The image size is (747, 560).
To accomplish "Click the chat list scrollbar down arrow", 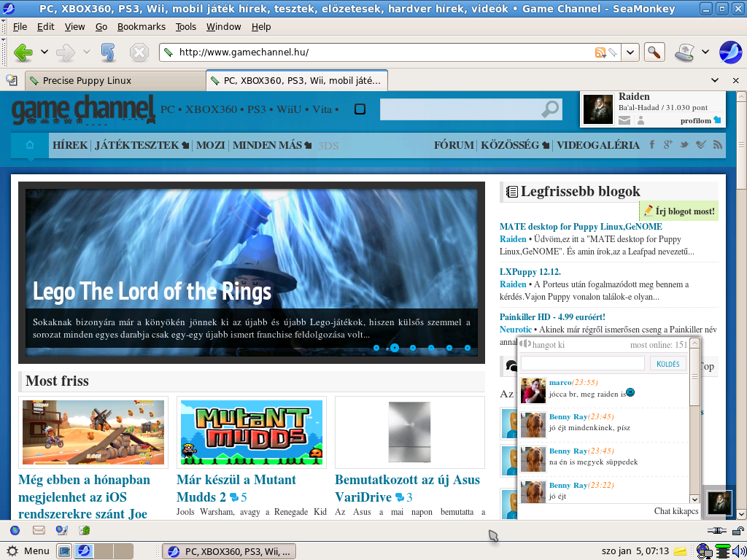I will pos(694,499).
